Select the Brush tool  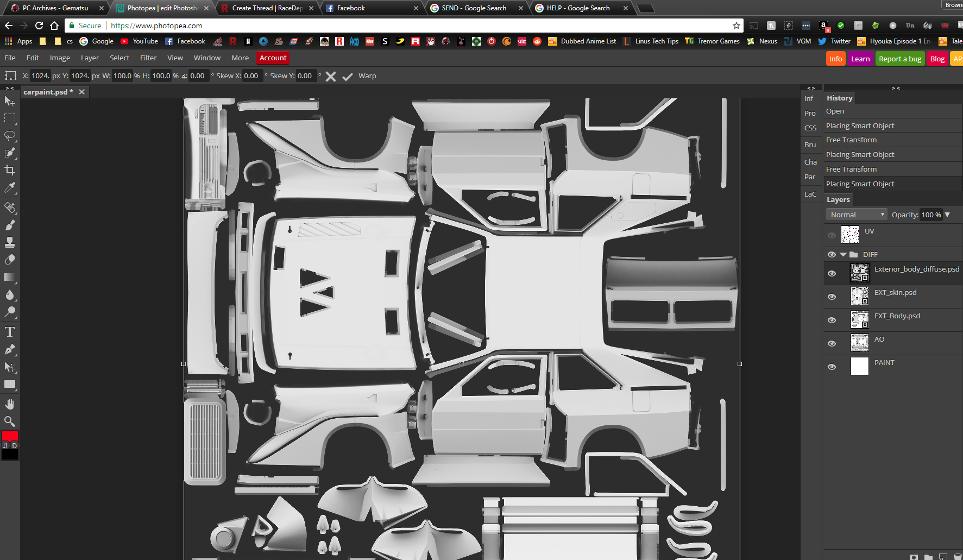coord(10,225)
